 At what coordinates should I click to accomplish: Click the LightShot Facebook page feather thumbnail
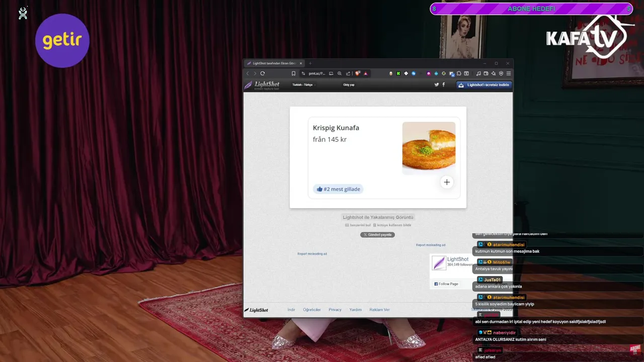(x=439, y=262)
